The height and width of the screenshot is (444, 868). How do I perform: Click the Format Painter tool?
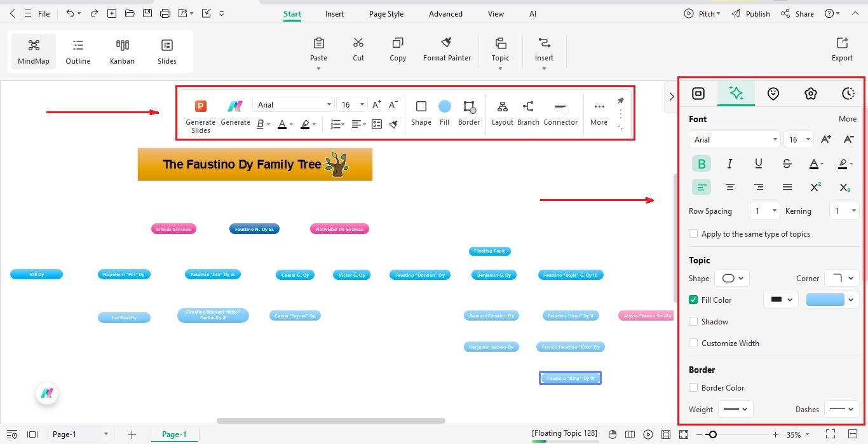tap(447, 50)
